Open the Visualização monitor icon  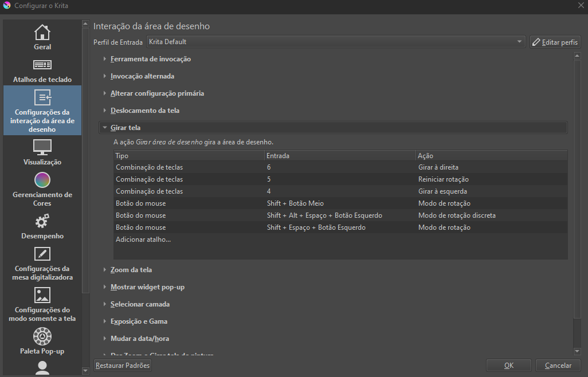pyautogui.click(x=42, y=147)
